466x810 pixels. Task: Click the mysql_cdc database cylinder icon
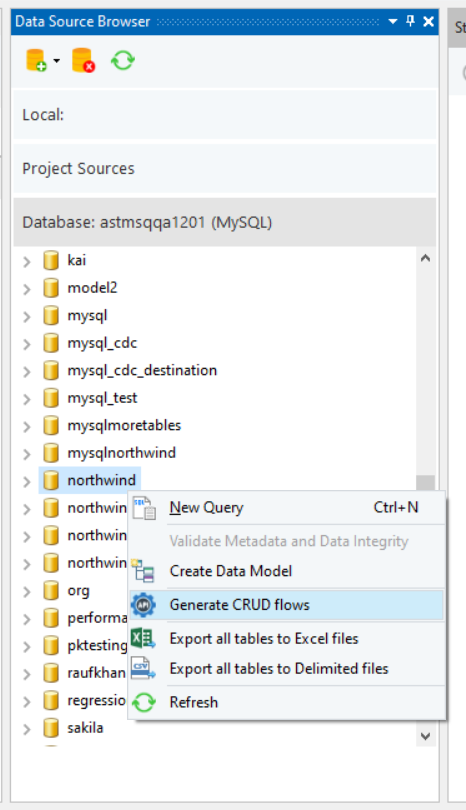51,342
